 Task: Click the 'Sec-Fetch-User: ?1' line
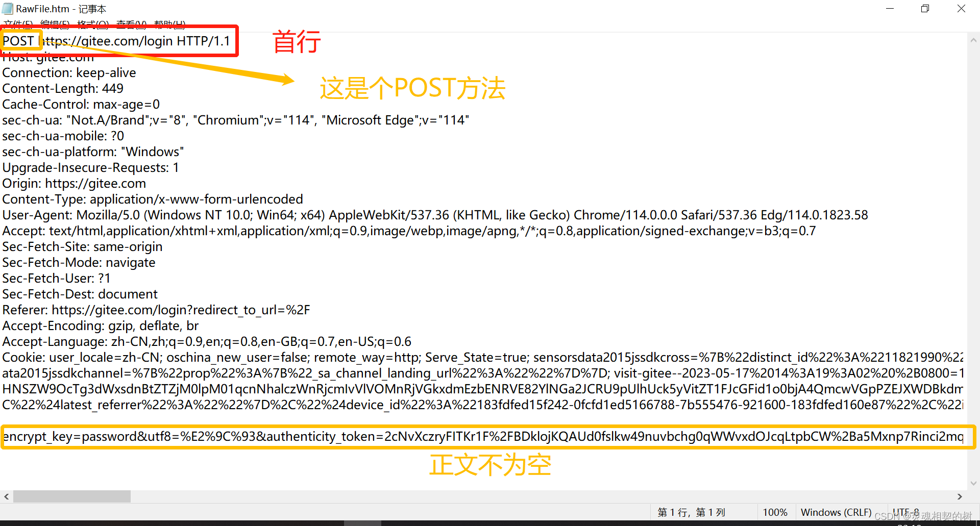coord(56,278)
